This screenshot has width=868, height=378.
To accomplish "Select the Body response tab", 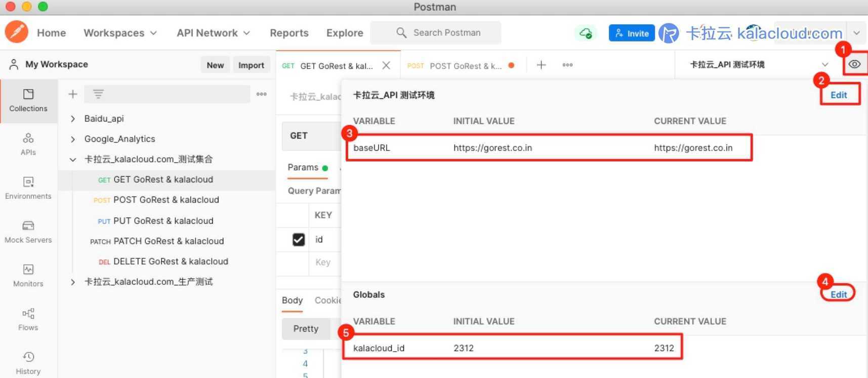I will pyautogui.click(x=292, y=300).
